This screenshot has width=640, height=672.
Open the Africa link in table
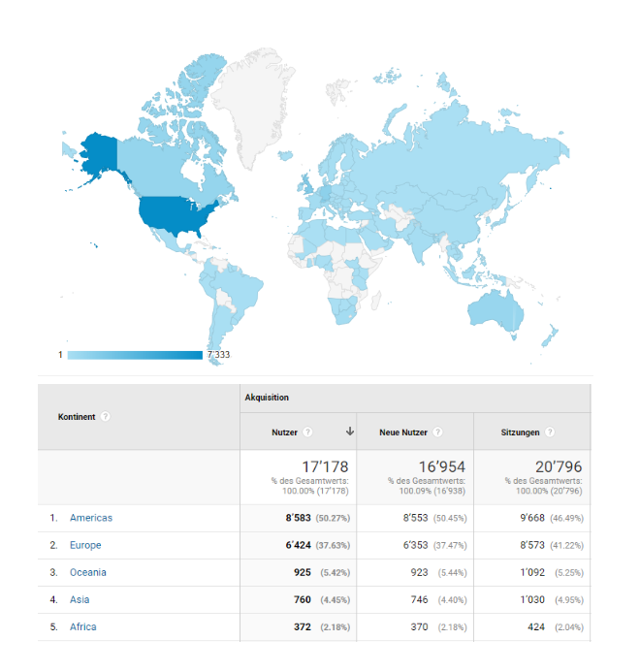coord(82,626)
